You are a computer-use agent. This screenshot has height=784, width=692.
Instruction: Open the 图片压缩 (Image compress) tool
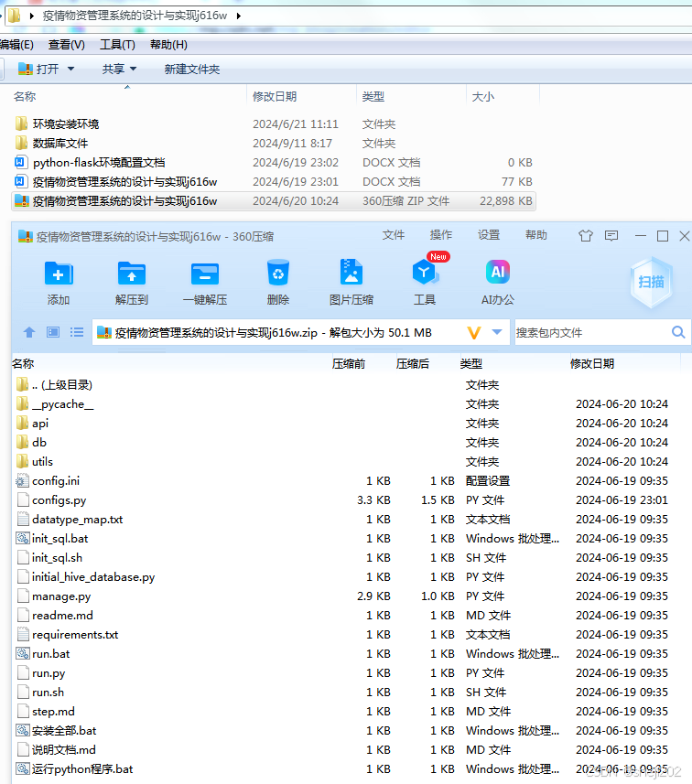coord(351,273)
